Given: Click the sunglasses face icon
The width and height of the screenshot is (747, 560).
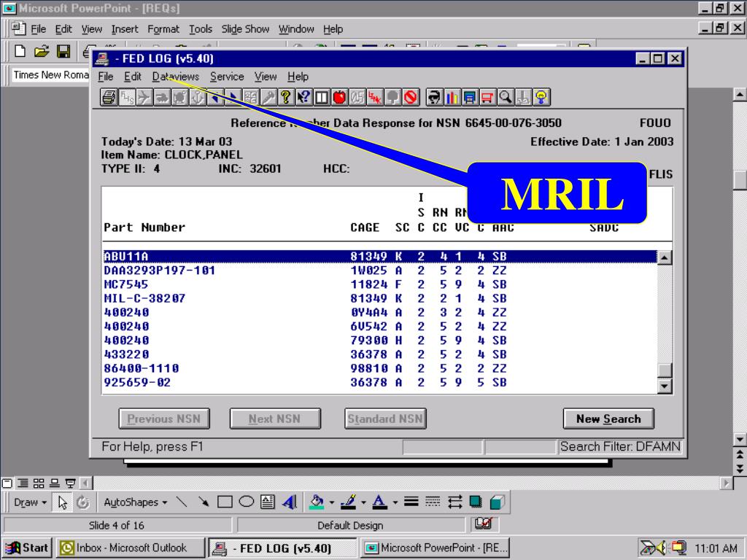Looking at the screenshot, I should [434, 97].
